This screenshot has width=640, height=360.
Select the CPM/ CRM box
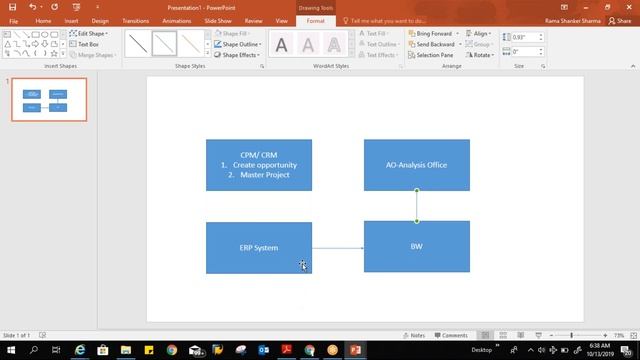tap(259, 165)
